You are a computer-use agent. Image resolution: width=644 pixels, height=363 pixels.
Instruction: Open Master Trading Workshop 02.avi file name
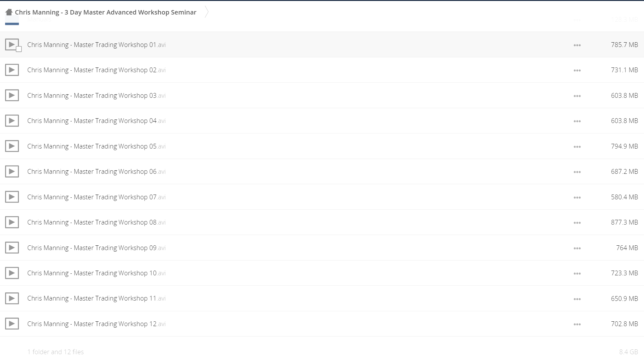97,70
